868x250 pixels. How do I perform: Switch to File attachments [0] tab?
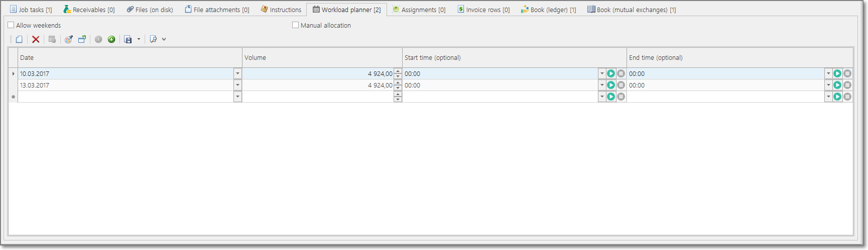[217, 10]
